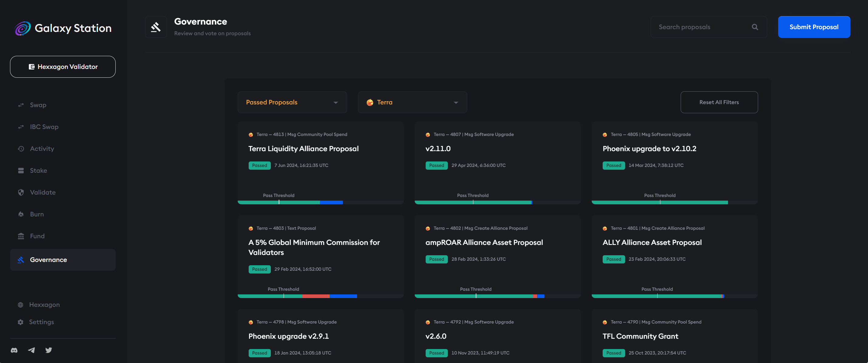The height and width of the screenshot is (363, 868).
Task: Click Reset All Filters button
Action: (x=719, y=102)
